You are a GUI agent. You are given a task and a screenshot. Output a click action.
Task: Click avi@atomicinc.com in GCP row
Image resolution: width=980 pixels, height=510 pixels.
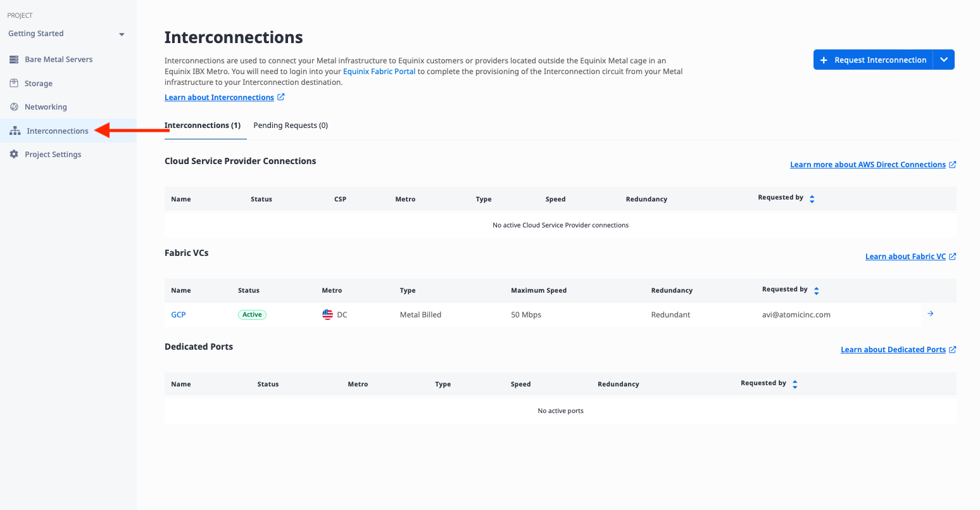(796, 315)
